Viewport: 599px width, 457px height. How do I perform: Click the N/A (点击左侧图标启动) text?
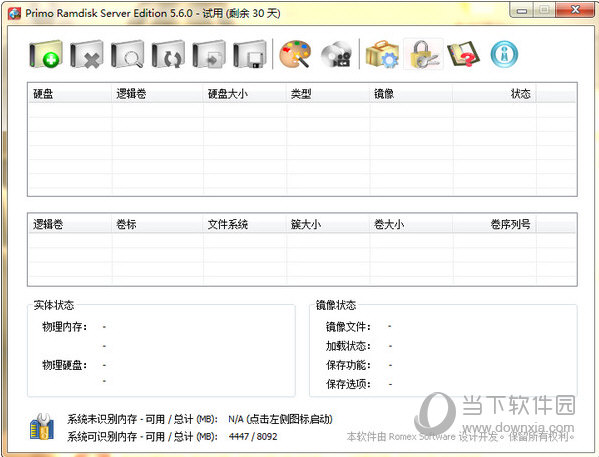280,419
